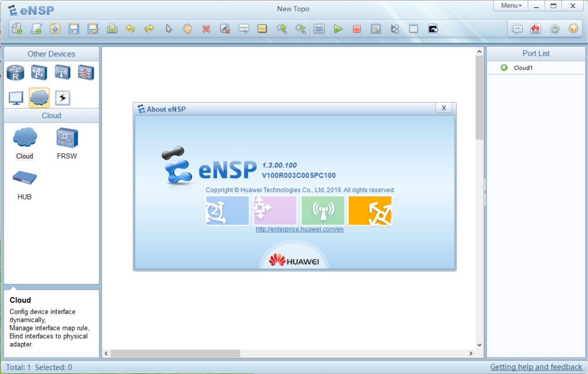Screen dimensions: 588x374
Task: Click the 'Total: 1' status text
Action: (x=18, y=367)
